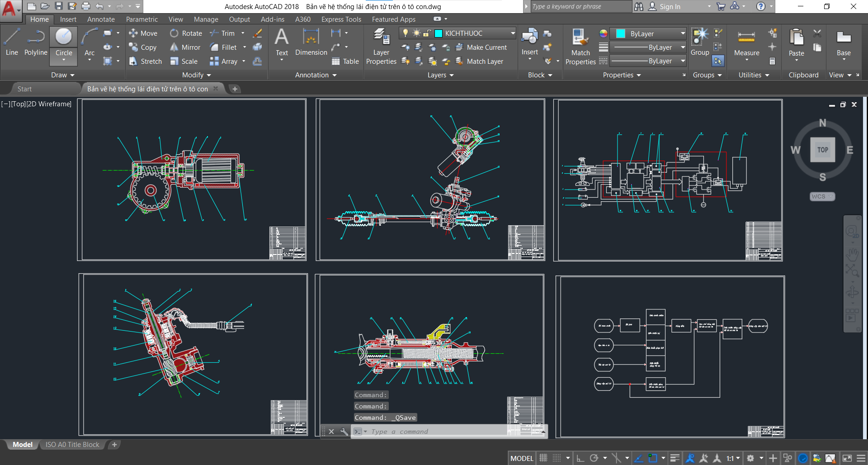The height and width of the screenshot is (465, 868).
Task: Open the Start file tab
Action: pyautogui.click(x=24, y=89)
